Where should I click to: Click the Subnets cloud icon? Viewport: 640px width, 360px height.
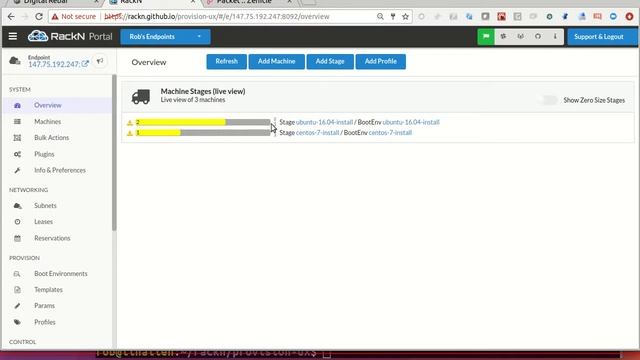click(x=17, y=205)
